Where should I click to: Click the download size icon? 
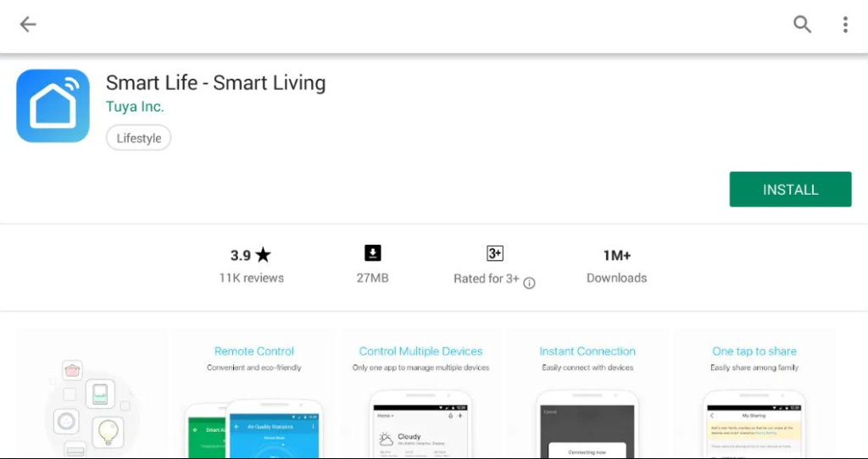click(373, 253)
